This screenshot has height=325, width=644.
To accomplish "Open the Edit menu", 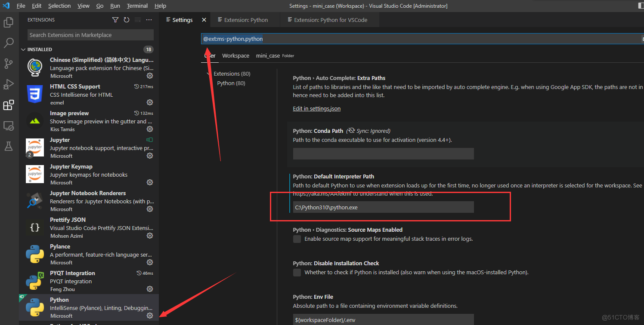I will (x=37, y=6).
